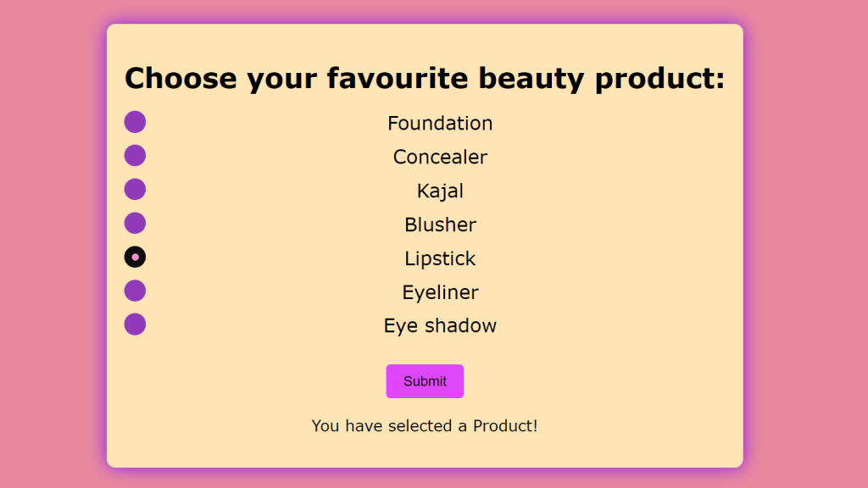Pick the Kajal radio button
Screen dimensions: 868x488
pyautogui.click(x=135, y=190)
